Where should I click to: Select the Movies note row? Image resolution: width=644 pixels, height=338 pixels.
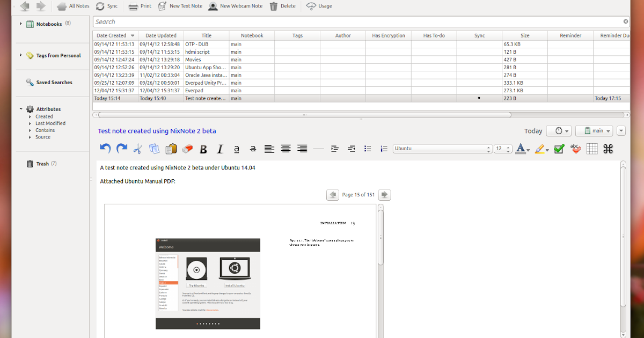click(361, 60)
